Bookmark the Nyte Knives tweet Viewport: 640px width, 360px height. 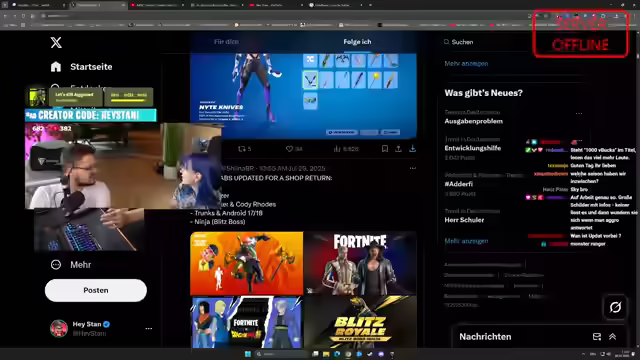(384, 149)
